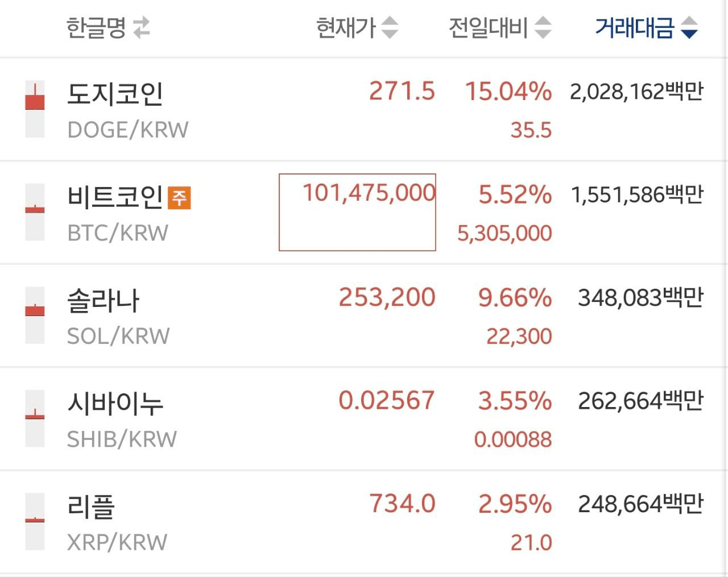
Task: Sort the list by 전일대비 arrows
Action: tap(543, 27)
